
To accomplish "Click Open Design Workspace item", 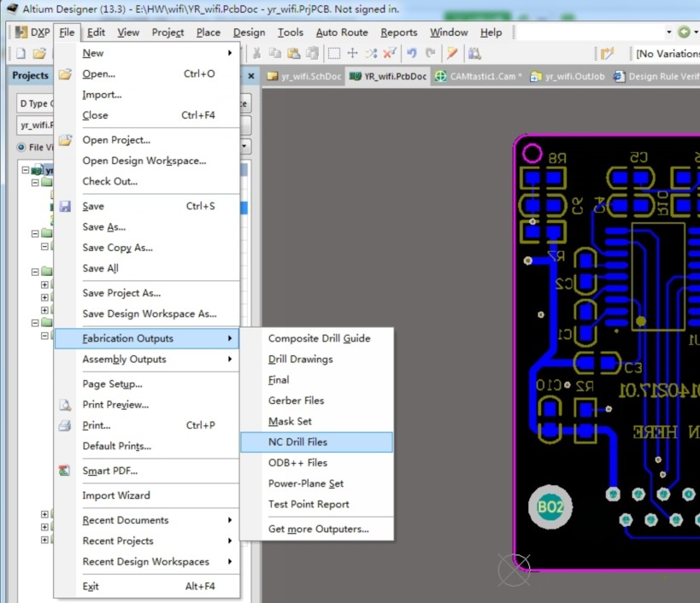I will point(146,161).
